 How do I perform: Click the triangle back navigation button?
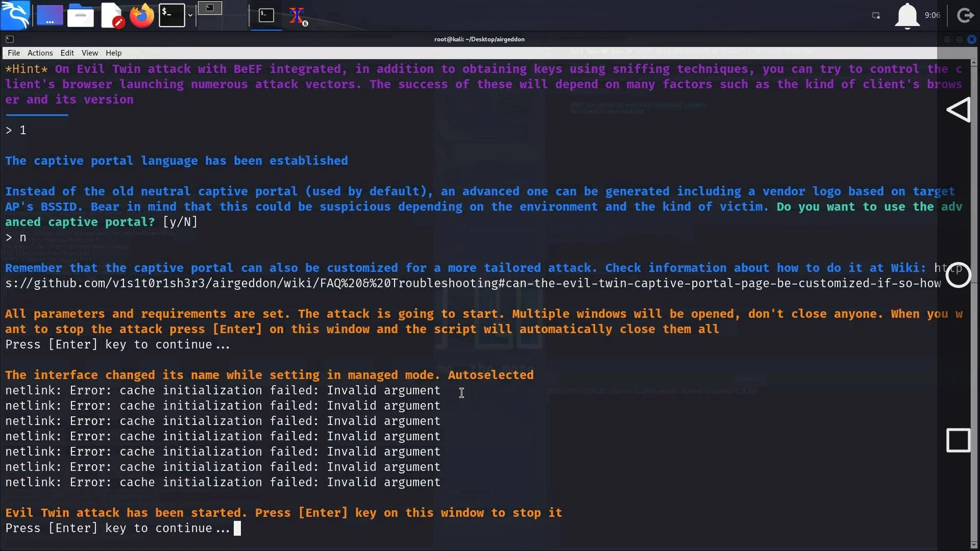click(958, 110)
